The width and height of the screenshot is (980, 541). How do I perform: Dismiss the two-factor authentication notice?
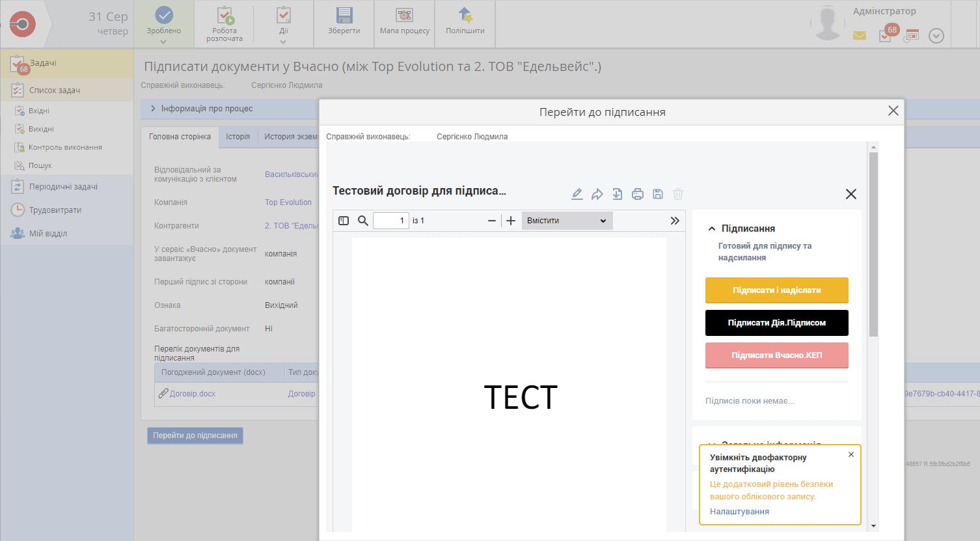(851, 454)
